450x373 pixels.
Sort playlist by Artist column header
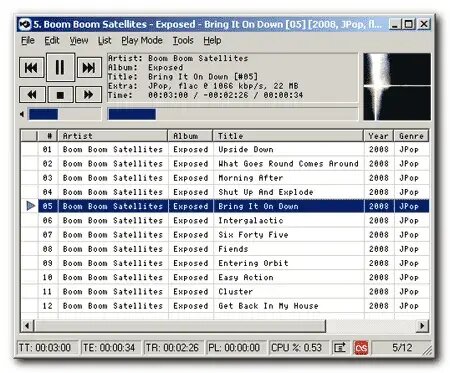click(113, 136)
